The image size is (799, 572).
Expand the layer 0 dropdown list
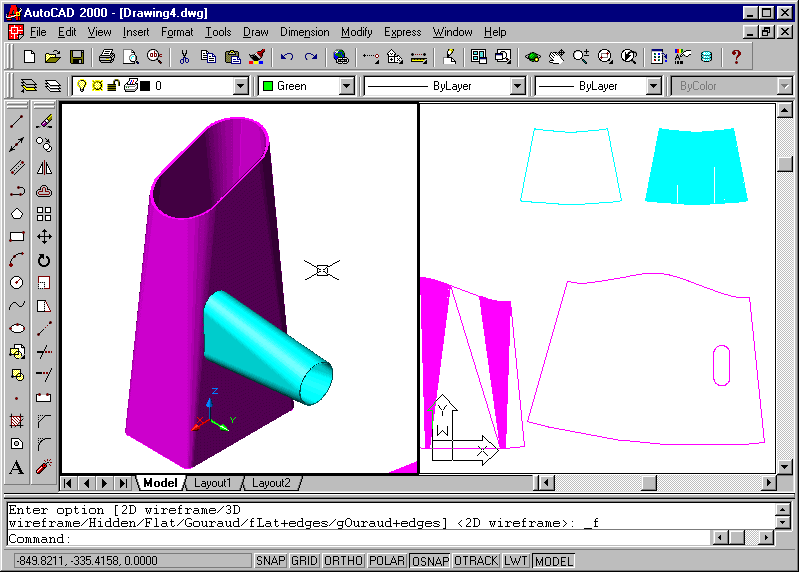pos(241,86)
